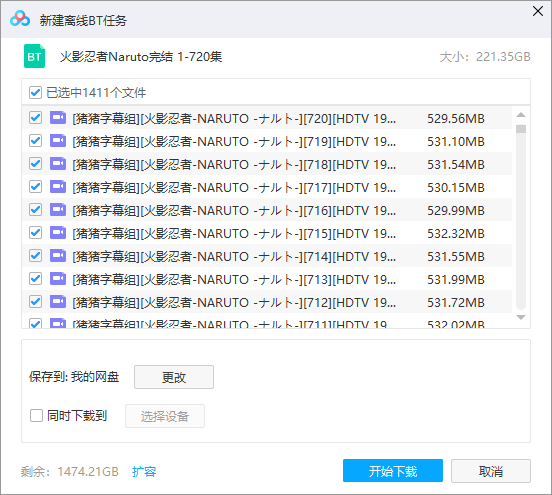Select the episode [718] file name
Screen dimensions: 552x495
234,164
